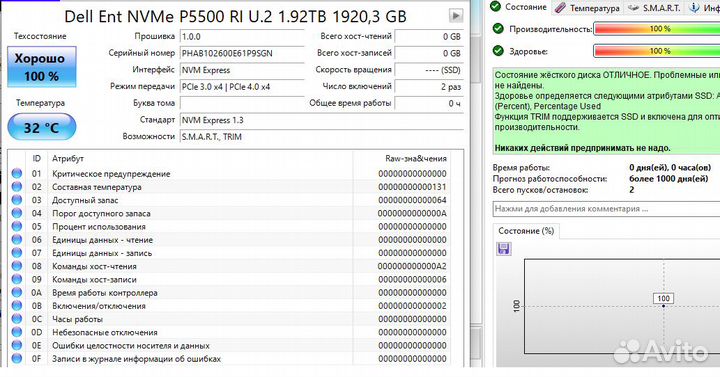Select the Единицы данных - запись row
The height and width of the screenshot is (377, 720).
click(x=230, y=253)
